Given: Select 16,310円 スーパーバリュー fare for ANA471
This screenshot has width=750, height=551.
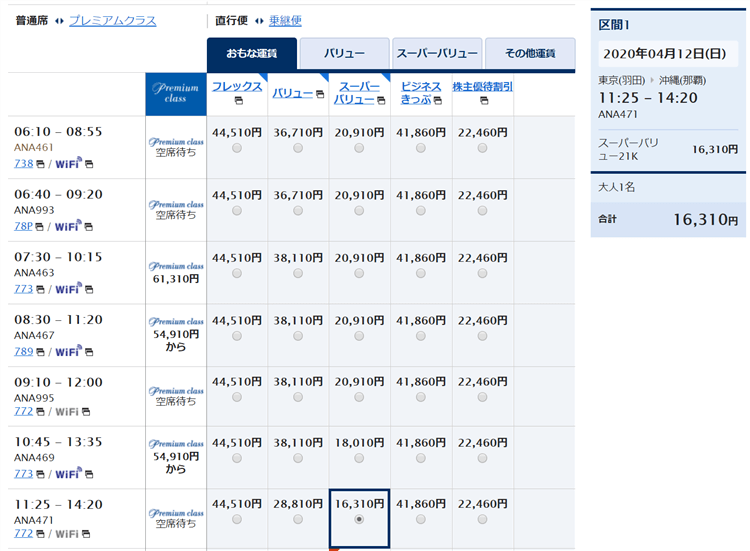Looking at the screenshot, I should [359, 519].
